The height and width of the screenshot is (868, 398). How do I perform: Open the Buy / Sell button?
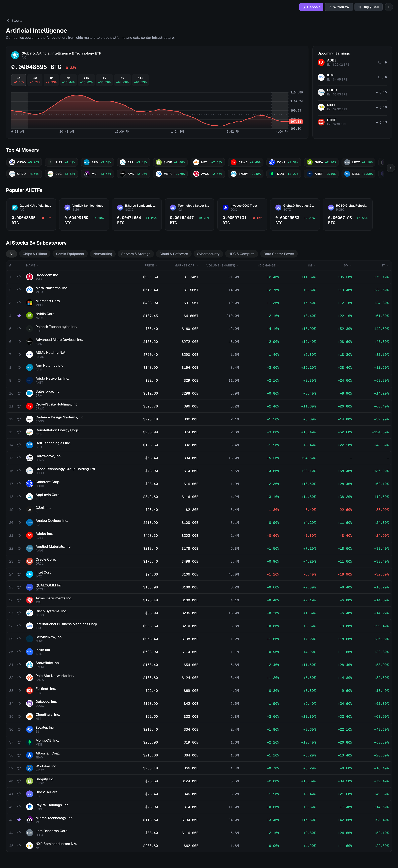point(368,7)
